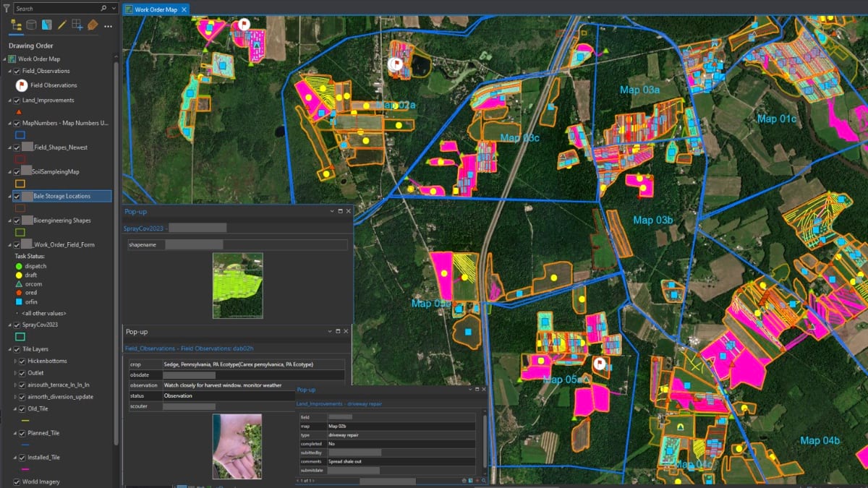Click the Field Observations flag symbol
The height and width of the screenshot is (488, 868).
(21, 85)
